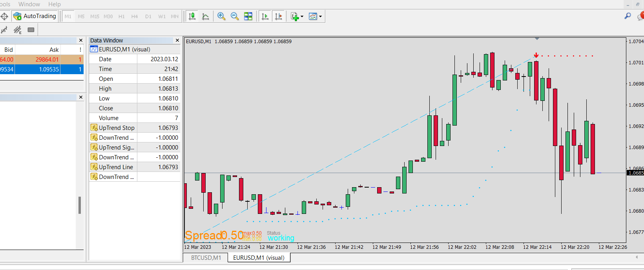Screen dimensions: 644x270
Task: Toggle chart shift icon
Action: [279, 16]
